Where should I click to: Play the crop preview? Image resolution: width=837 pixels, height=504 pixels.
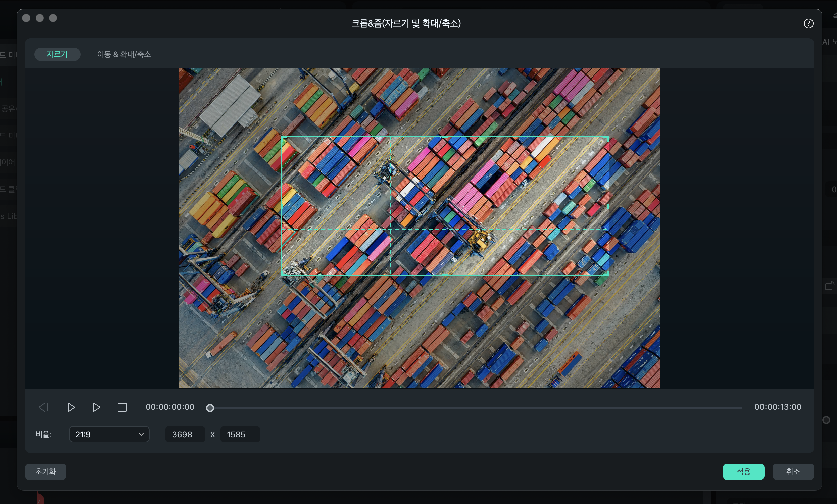click(x=96, y=407)
